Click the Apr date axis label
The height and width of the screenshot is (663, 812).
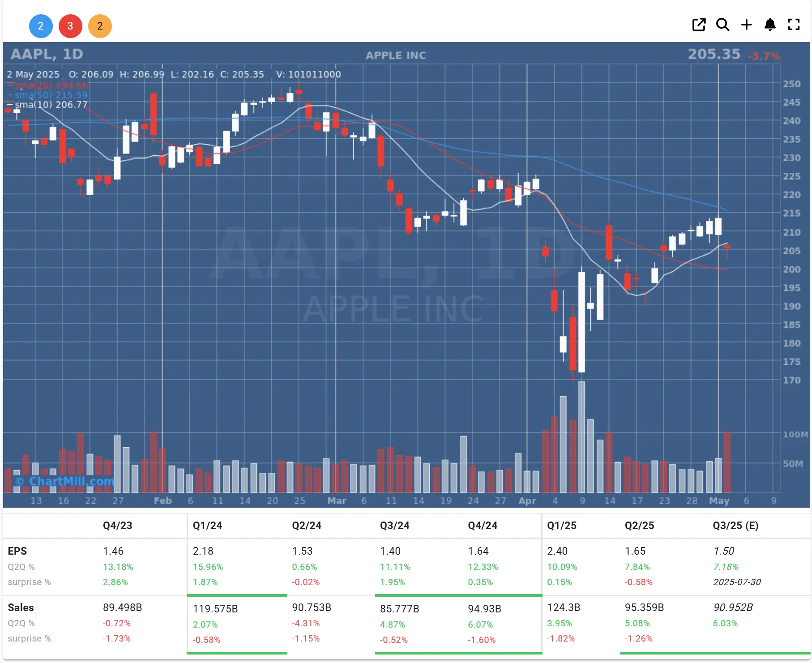527,500
